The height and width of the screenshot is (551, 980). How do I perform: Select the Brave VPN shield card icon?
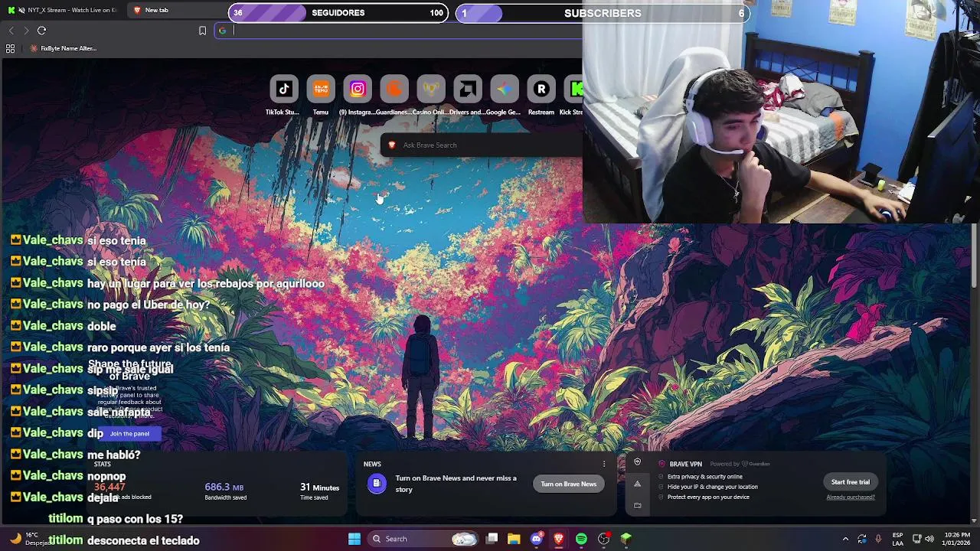637,462
